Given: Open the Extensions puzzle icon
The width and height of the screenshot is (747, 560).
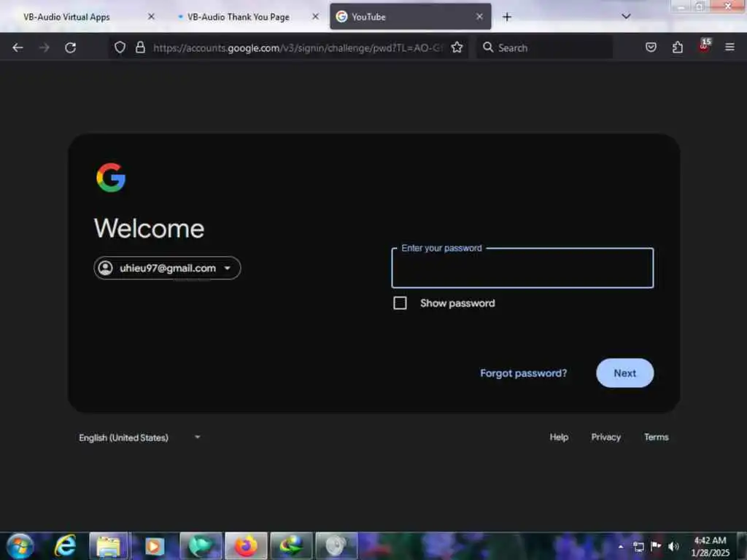Looking at the screenshot, I should (x=678, y=47).
